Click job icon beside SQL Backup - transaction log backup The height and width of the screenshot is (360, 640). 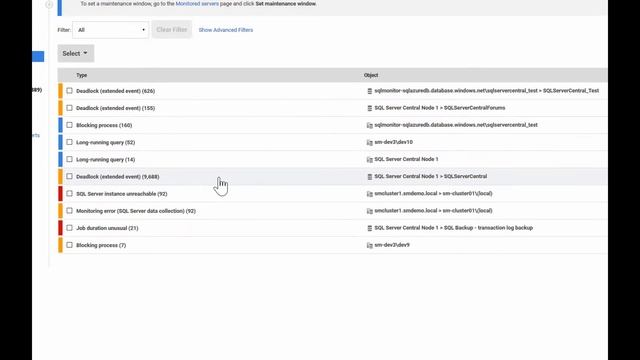[x=370, y=228]
